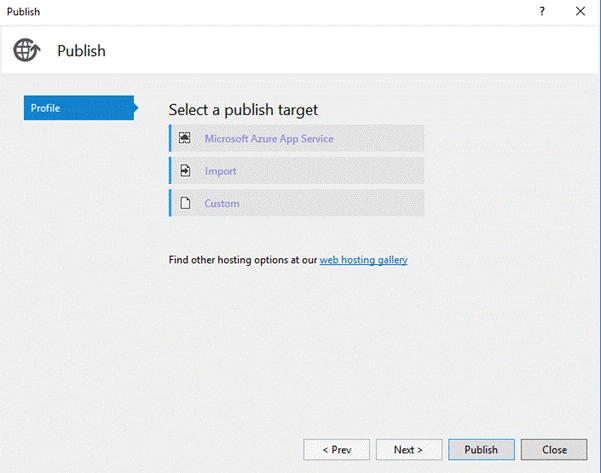Advance with the Next button
This screenshot has width=601, height=473.
pyautogui.click(x=409, y=450)
